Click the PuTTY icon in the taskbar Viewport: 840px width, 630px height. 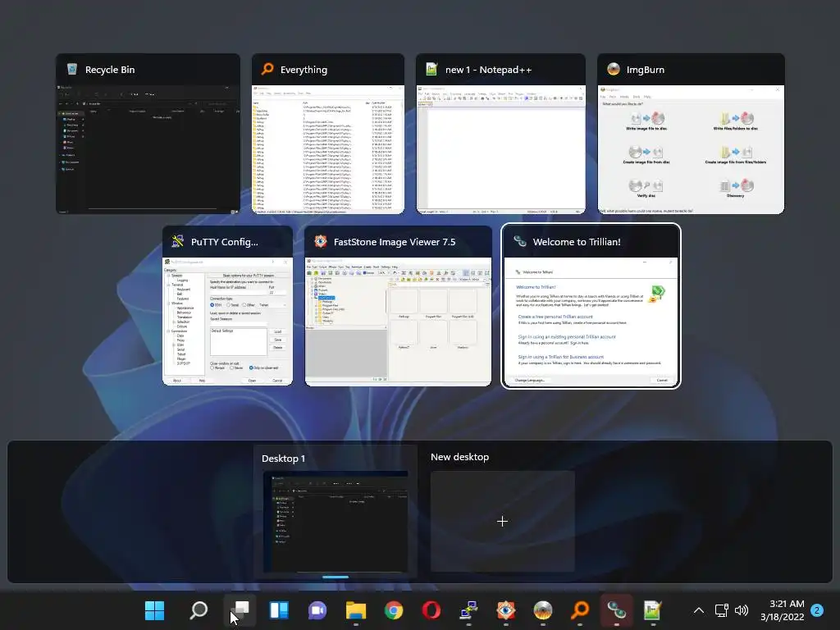point(468,610)
